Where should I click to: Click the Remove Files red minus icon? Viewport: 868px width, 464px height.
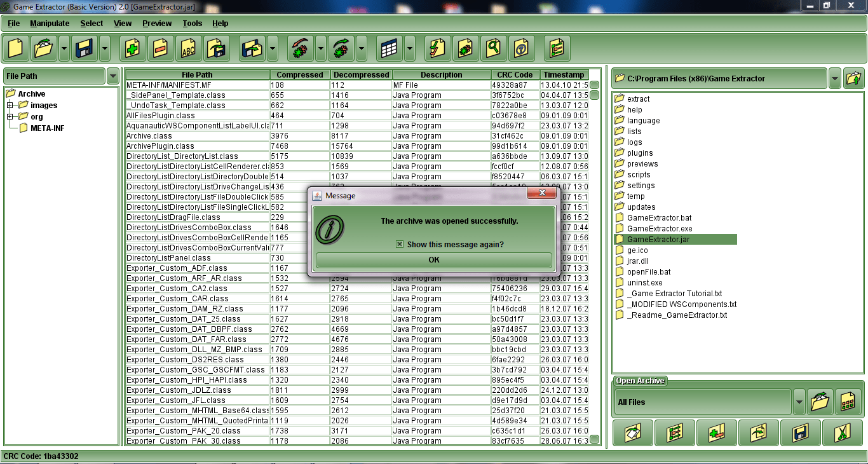coord(161,48)
